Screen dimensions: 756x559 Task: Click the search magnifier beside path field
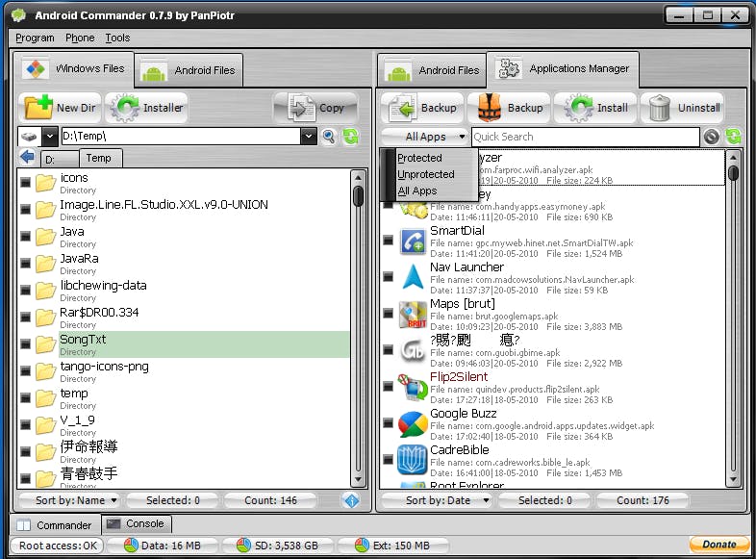(x=329, y=137)
